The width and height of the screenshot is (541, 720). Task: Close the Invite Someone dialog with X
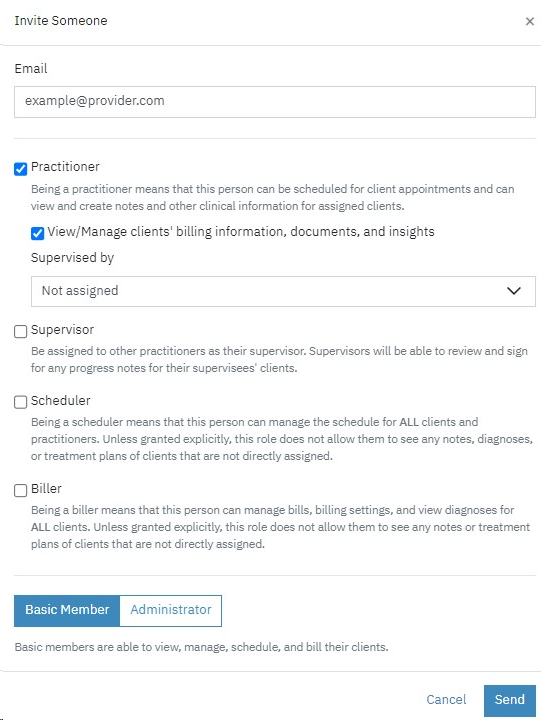point(530,21)
